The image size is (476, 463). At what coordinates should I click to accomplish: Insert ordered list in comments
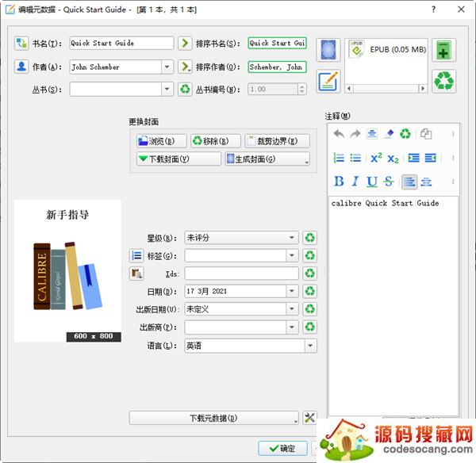339,158
